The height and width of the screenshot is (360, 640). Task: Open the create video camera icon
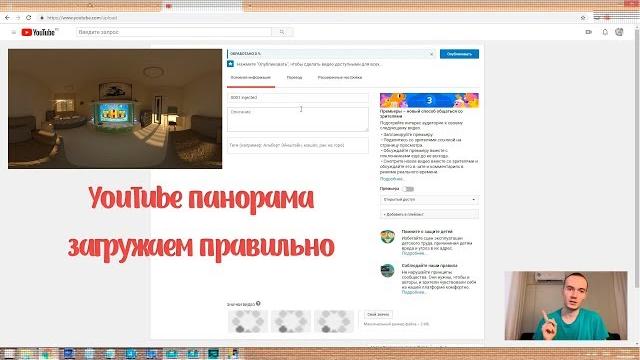click(589, 32)
